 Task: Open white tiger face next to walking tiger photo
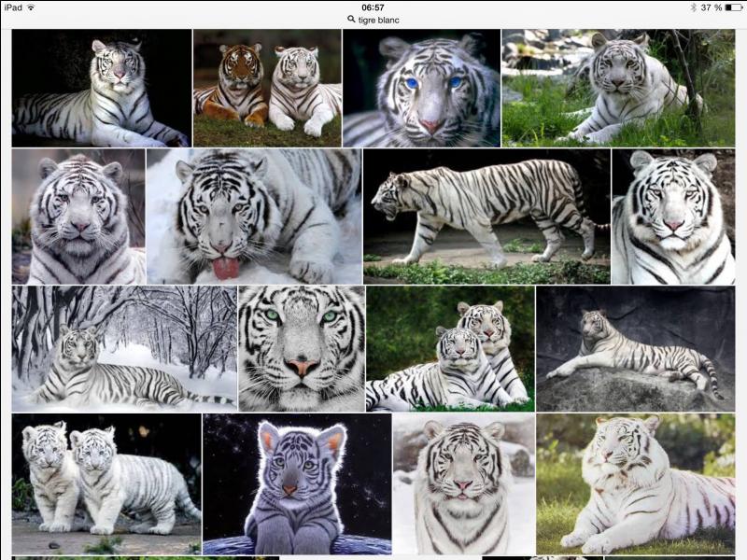click(x=673, y=217)
